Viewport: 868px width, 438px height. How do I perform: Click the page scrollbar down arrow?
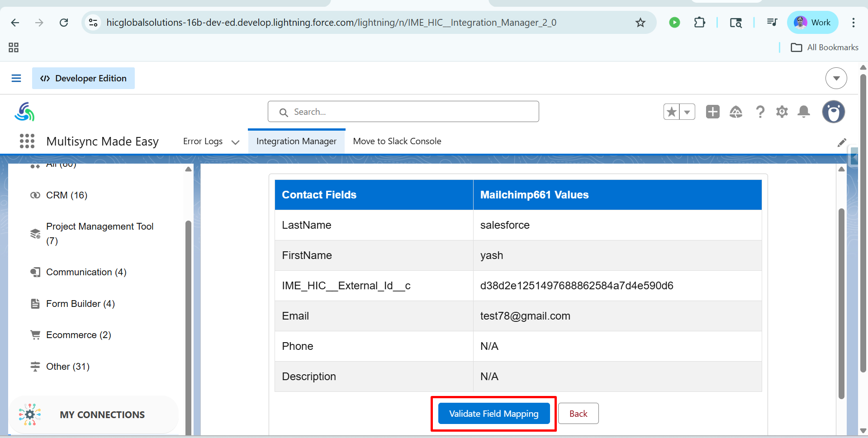point(863,431)
